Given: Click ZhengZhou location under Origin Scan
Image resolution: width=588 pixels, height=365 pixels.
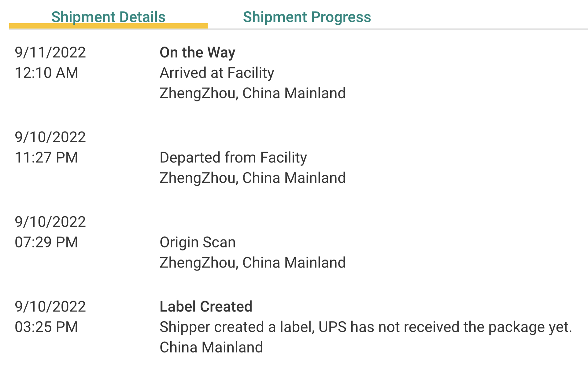Looking at the screenshot, I should 253,263.
